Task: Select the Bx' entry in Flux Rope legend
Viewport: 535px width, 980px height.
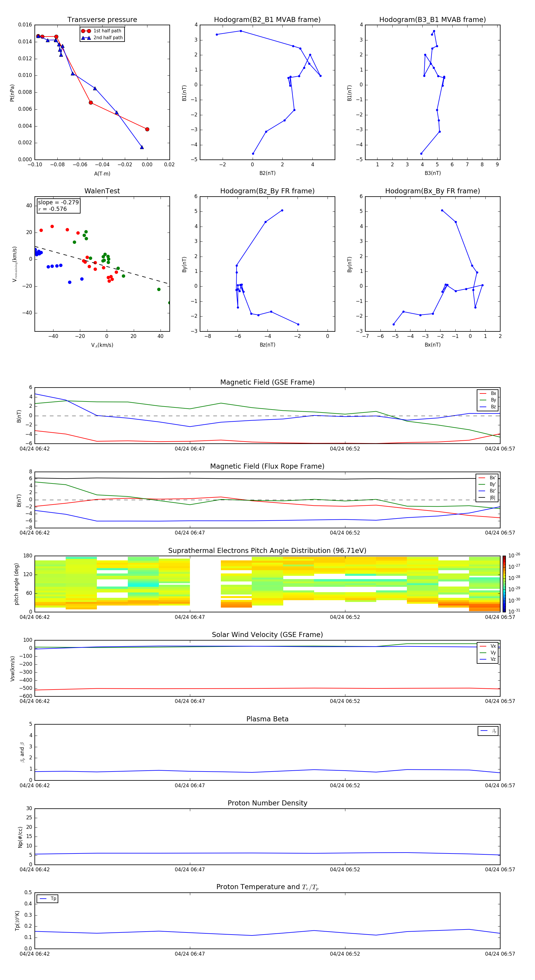Action: 487,478
